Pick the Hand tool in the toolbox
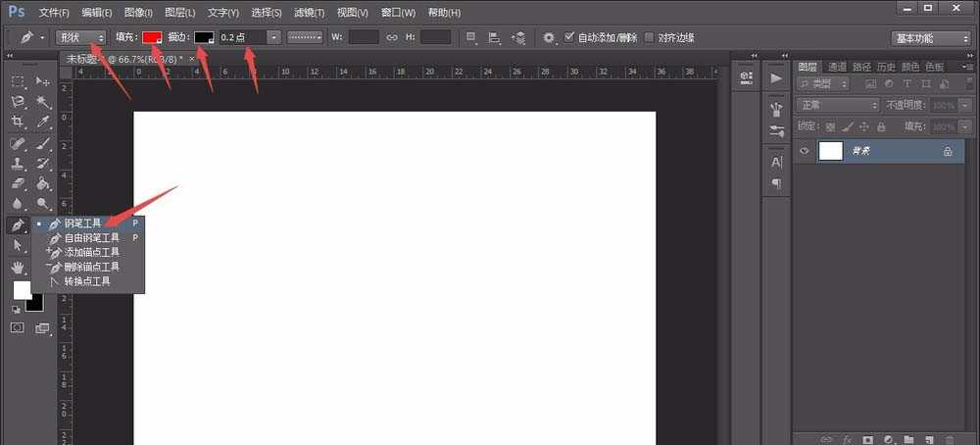 click(19, 267)
